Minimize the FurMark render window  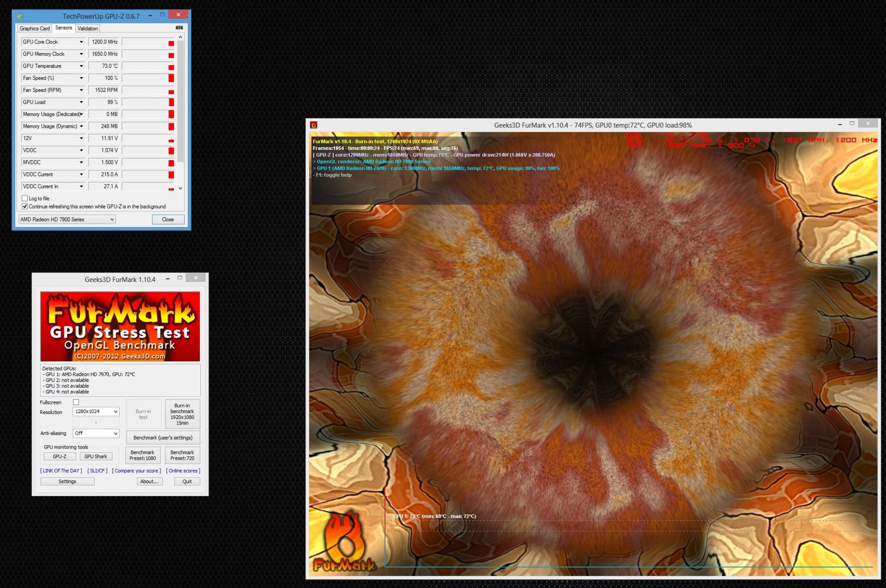pos(840,124)
